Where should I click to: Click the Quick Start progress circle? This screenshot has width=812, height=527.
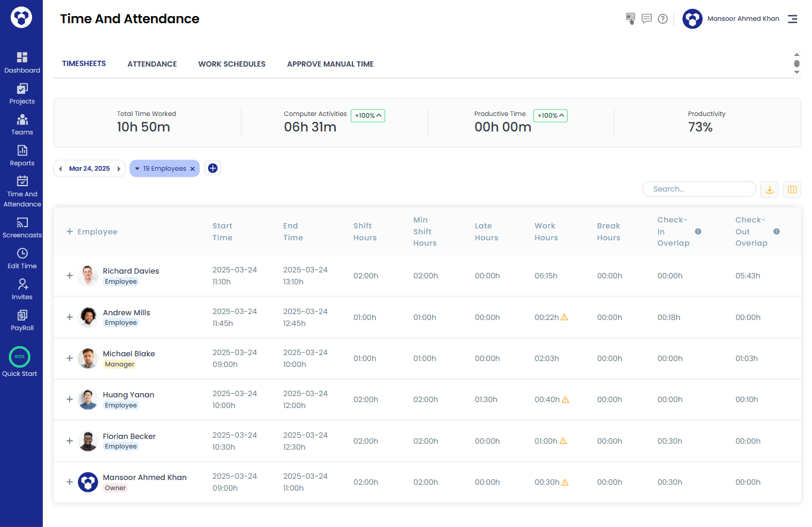point(20,357)
